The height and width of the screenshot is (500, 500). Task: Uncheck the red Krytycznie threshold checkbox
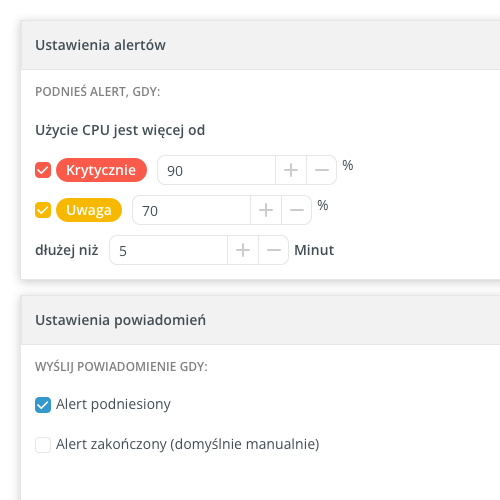tap(43, 170)
